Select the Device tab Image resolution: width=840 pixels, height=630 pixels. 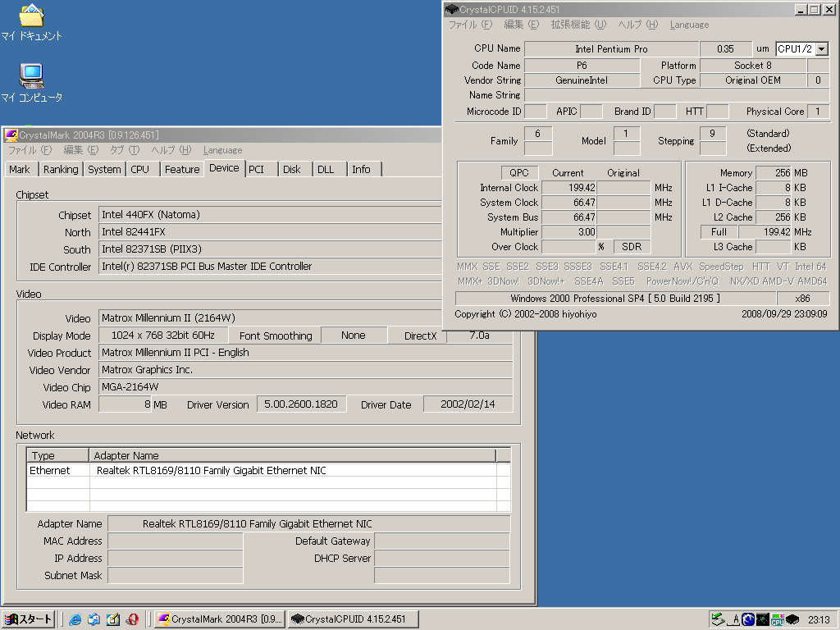click(224, 167)
